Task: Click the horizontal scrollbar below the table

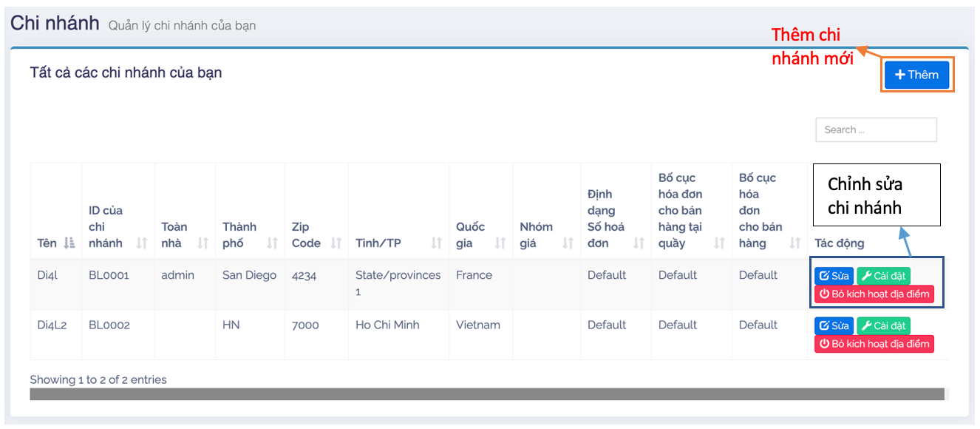Action: [486, 394]
